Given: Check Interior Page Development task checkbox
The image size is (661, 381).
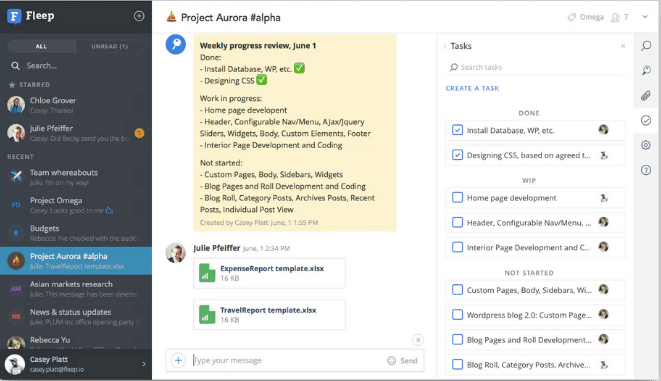Looking at the screenshot, I should (457, 247).
